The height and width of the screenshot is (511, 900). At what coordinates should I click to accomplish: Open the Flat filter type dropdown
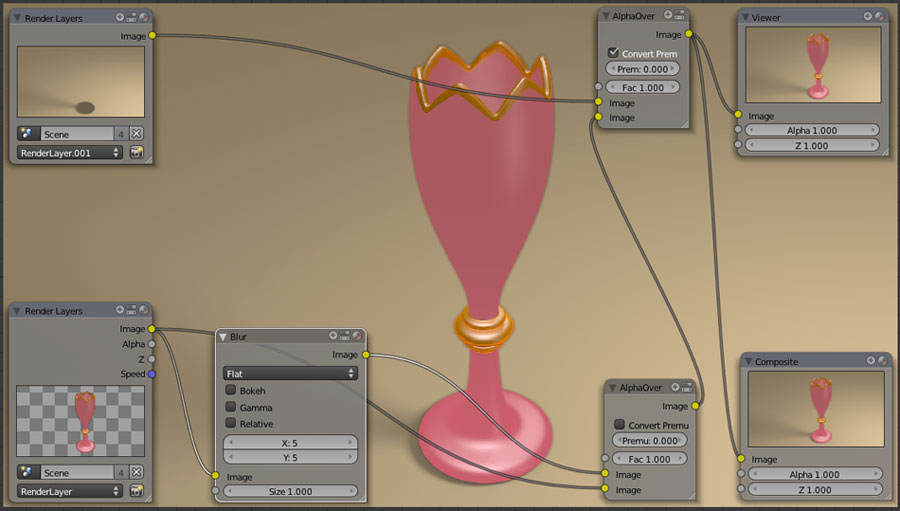[290, 373]
